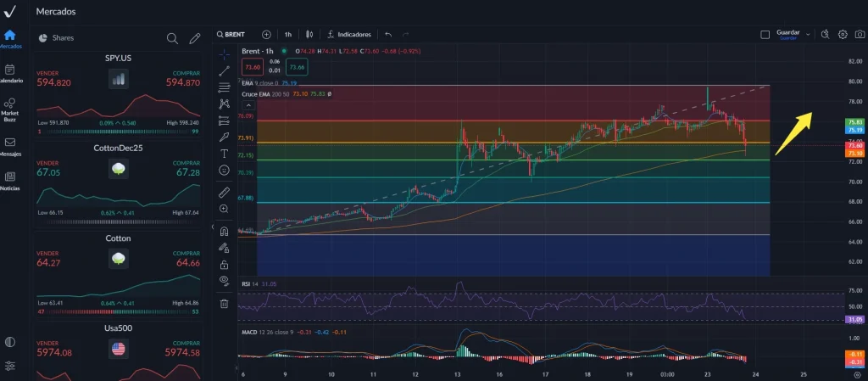Click the Cotton sentiment bar 47/53
Screen dimensions: 868x381
[x=119, y=311]
